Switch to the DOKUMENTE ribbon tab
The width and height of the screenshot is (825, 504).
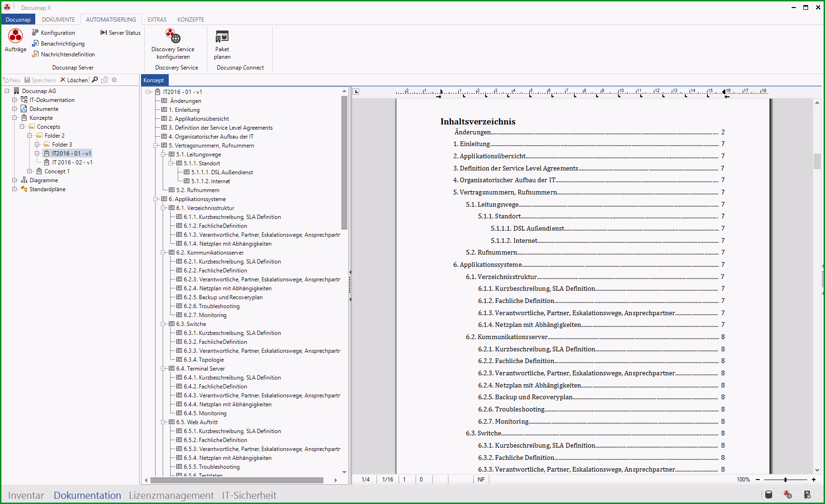point(58,19)
